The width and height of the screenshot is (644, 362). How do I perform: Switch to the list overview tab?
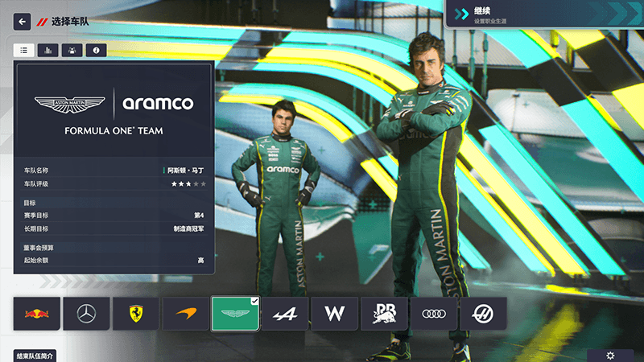point(24,50)
